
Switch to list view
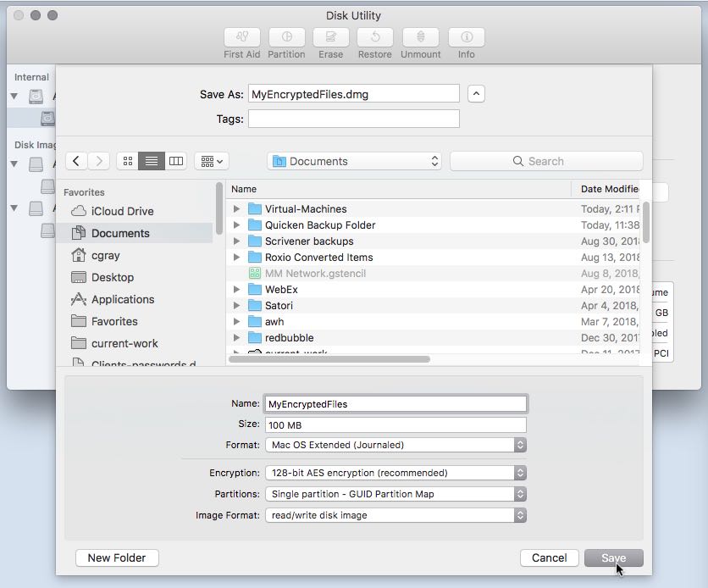click(x=152, y=161)
